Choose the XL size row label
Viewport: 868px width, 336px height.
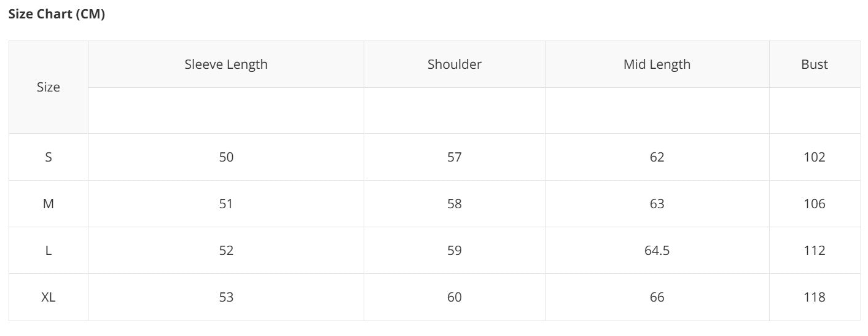click(49, 297)
